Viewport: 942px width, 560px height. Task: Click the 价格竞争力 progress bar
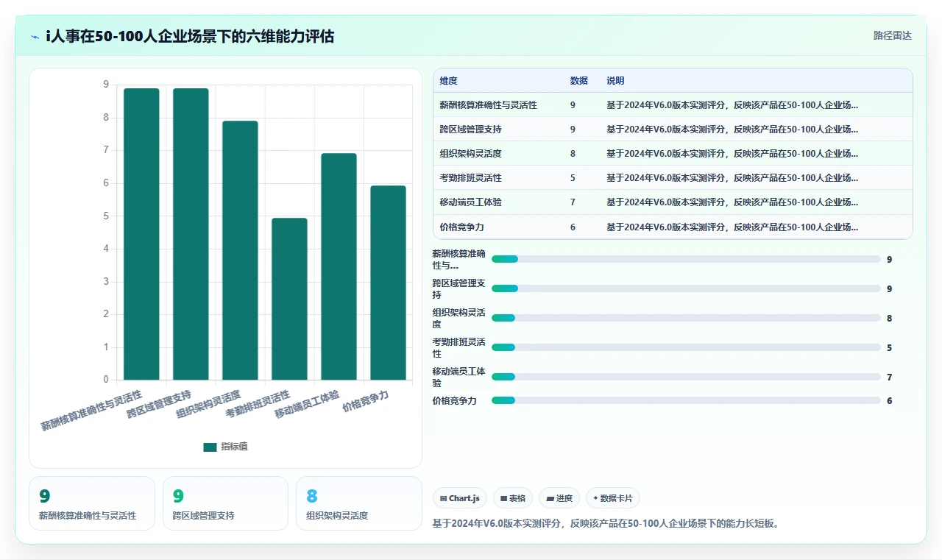pos(686,400)
